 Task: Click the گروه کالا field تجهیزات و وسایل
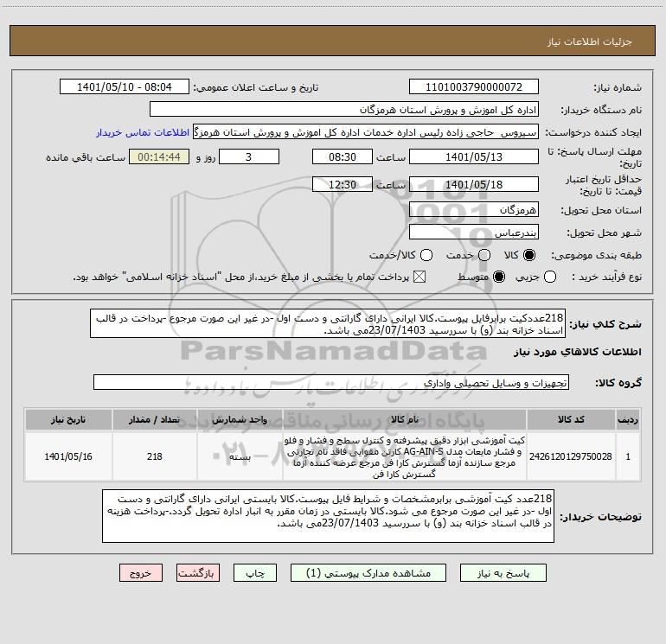(x=331, y=382)
